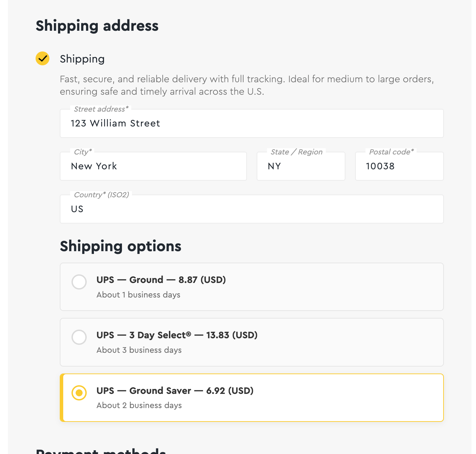Focus the State / Region field
The height and width of the screenshot is (454, 476).
301,166
